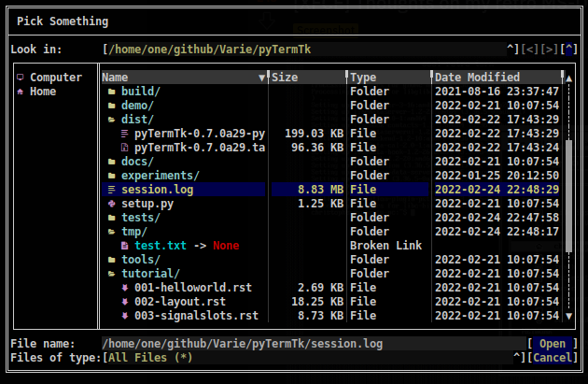This screenshot has height=384, width=588.
Task: Select the session.log file name
Action: [158, 190]
